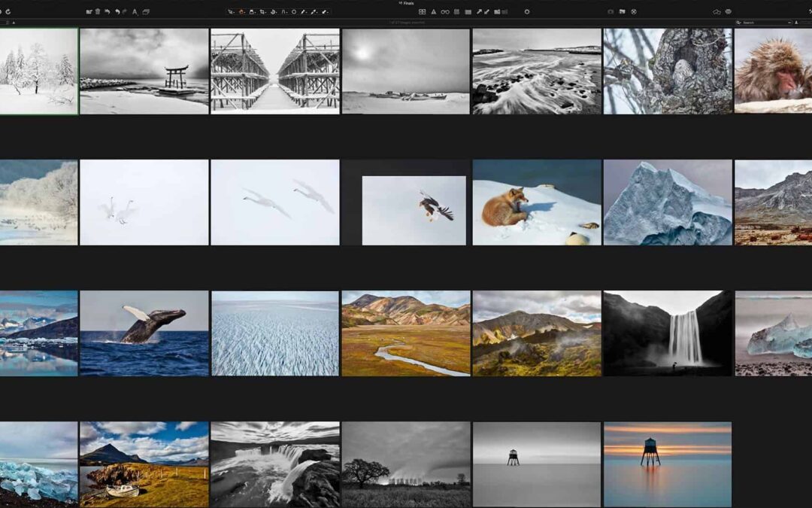This screenshot has height=508, width=812.
Task: Select the lone tree field thumbnail
Action: (406, 464)
